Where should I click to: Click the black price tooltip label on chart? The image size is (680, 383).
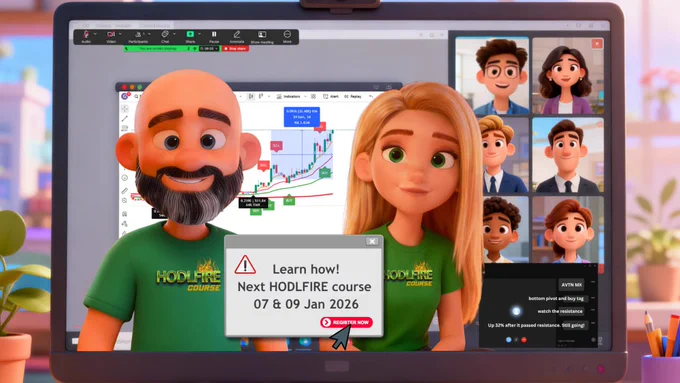[x=253, y=203]
